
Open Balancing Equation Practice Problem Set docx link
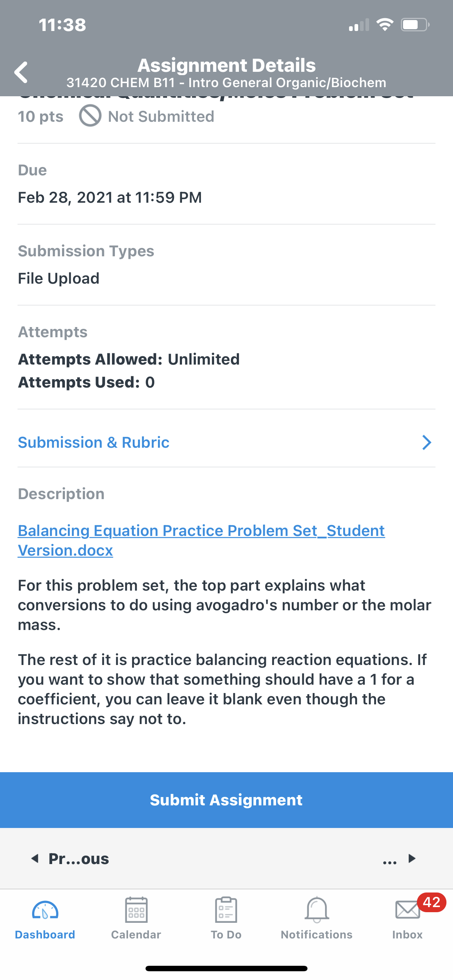pos(201,540)
